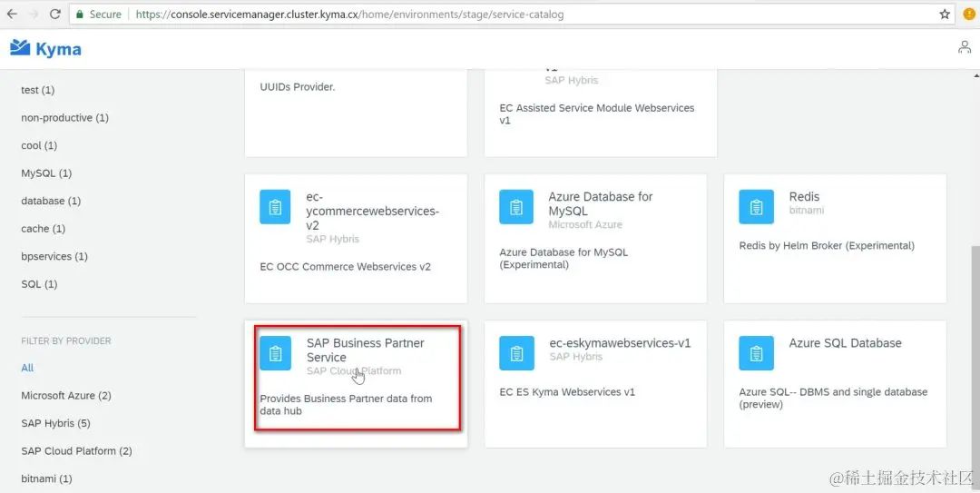Image resolution: width=980 pixels, height=493 pixels.
Task: Click the Secure padlock indicator
Action: point(99,14)
